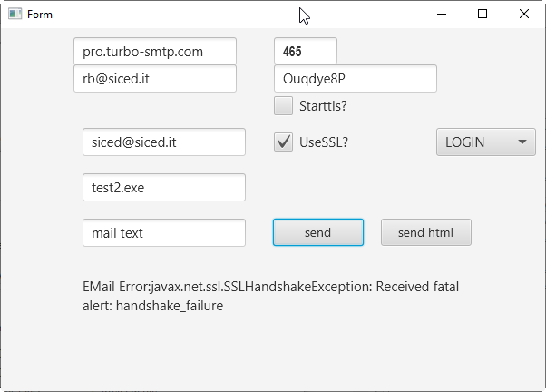
Task: Uncheck the UseSSL? checkbox
Action: pyautogui.click(x=284, y=142)
